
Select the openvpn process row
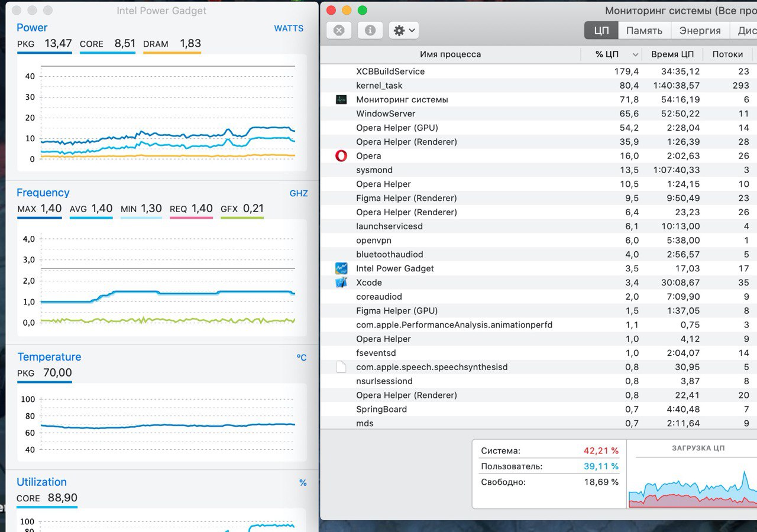pyautogui.click(x=539, y=241)
